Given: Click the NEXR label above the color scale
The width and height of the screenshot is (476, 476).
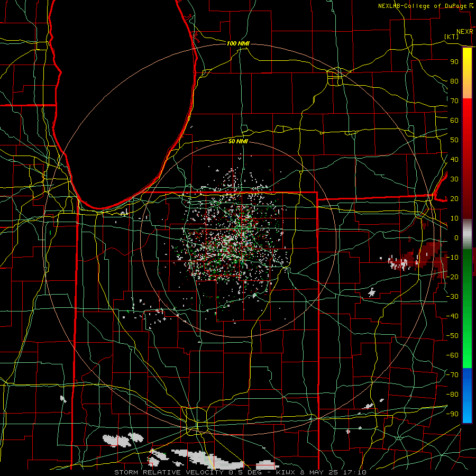Looking at the screenshot, I should point(464,32).
